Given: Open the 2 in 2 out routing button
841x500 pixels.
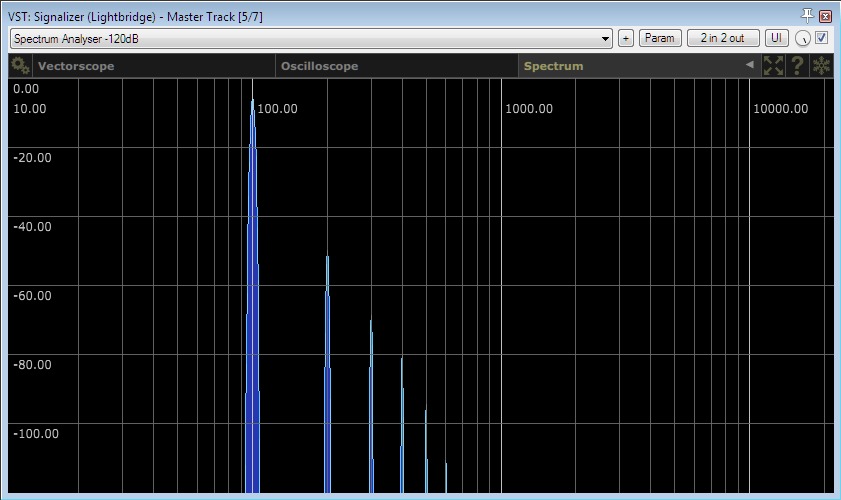Looking at the screenshot, I should click(722, 38).
